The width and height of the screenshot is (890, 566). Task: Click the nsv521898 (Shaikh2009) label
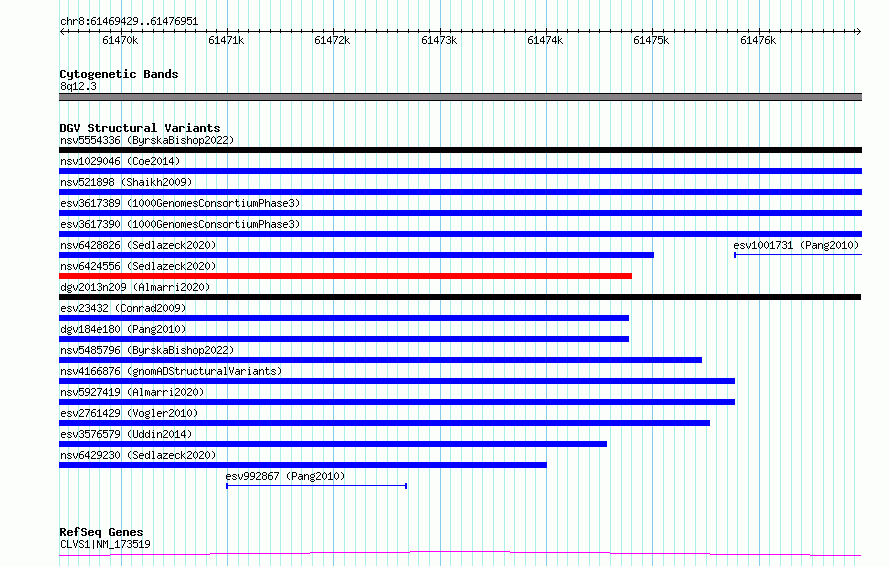click(x=126, y=182)
